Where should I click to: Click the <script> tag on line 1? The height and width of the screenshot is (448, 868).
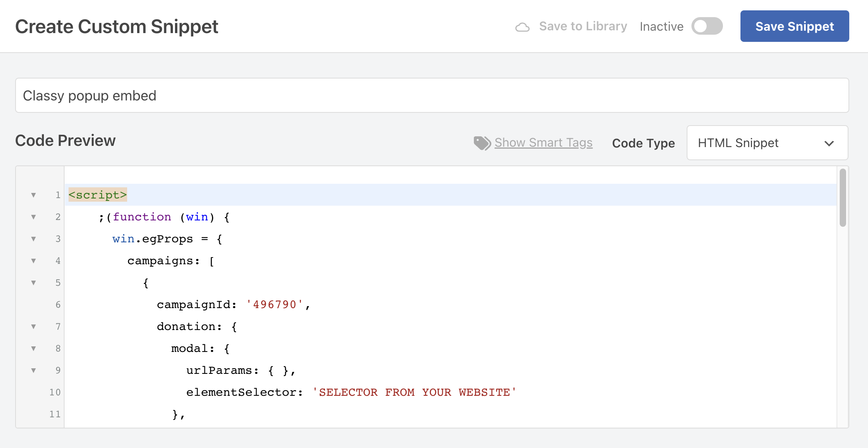click(x=98, y=195)
